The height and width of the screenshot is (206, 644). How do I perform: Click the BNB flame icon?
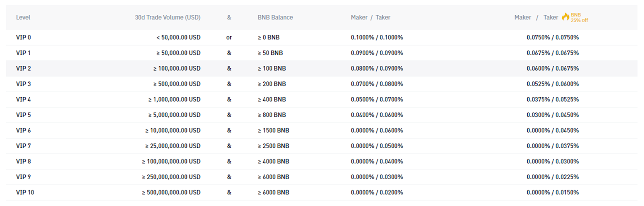coord(566,17)
